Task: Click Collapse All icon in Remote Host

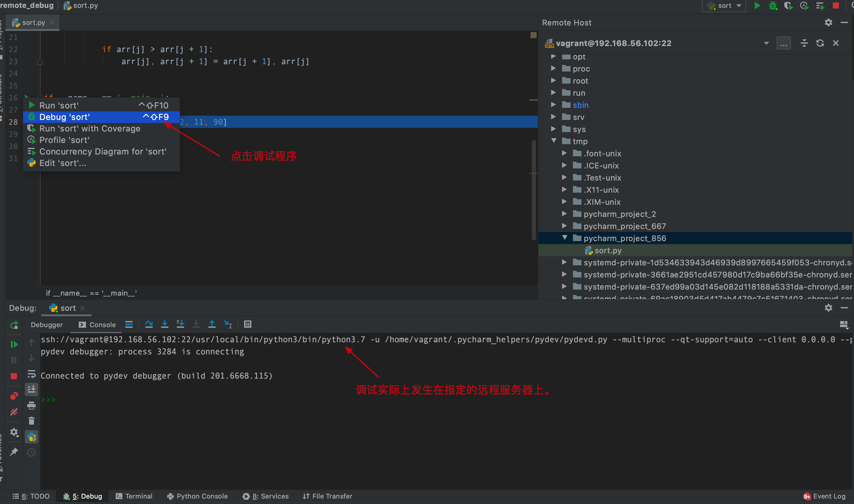Action: point(804,43)
